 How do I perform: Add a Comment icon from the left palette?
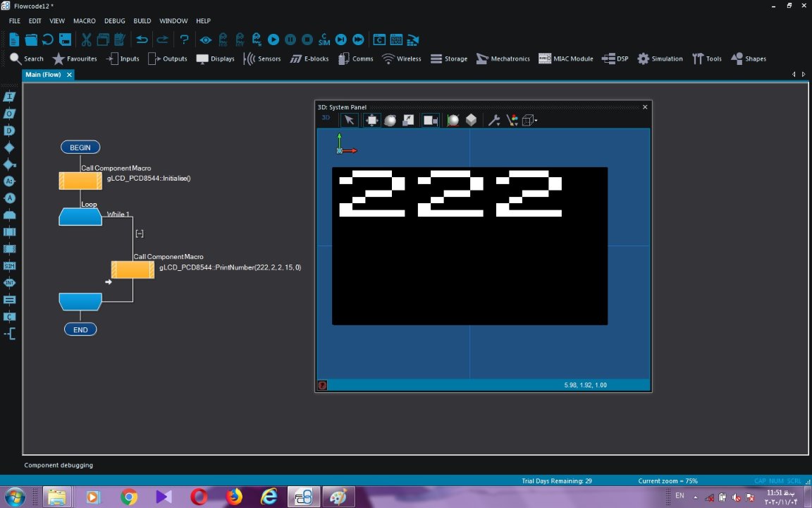pyautogui.click(x=9, y=333)
